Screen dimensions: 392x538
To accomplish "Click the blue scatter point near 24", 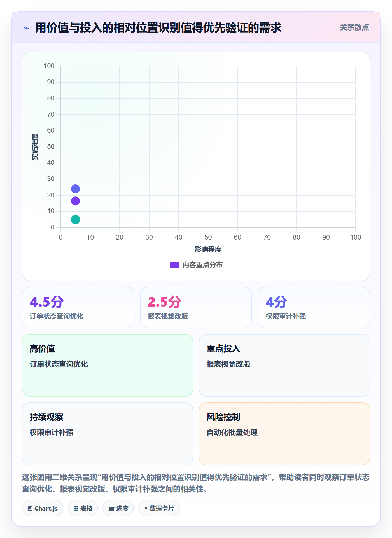I will pos(75,189).
